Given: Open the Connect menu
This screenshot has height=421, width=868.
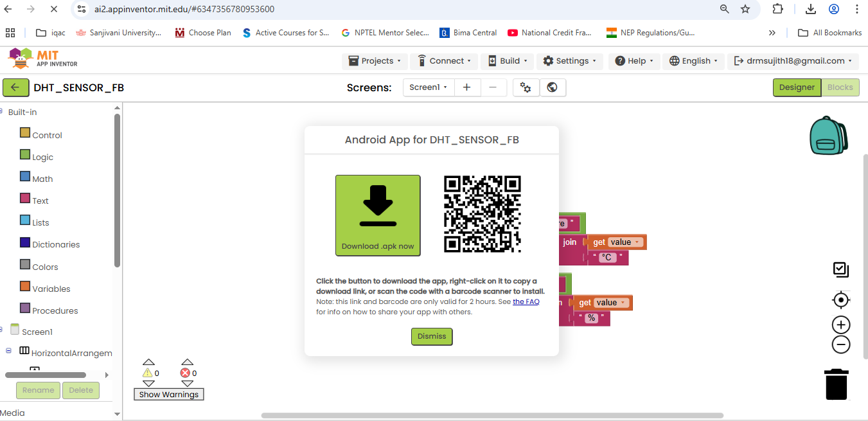Looking at the screenshot, I should pos(444,61).
